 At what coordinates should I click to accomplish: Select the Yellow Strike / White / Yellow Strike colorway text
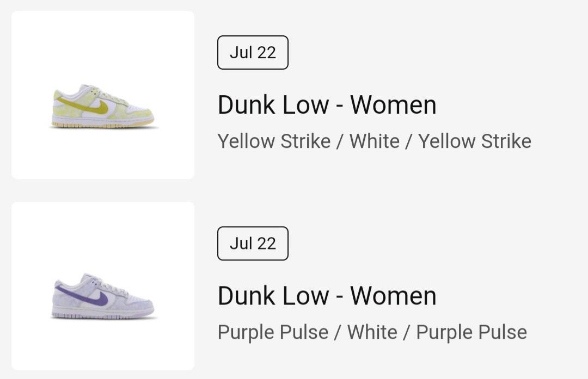point(374,141)
